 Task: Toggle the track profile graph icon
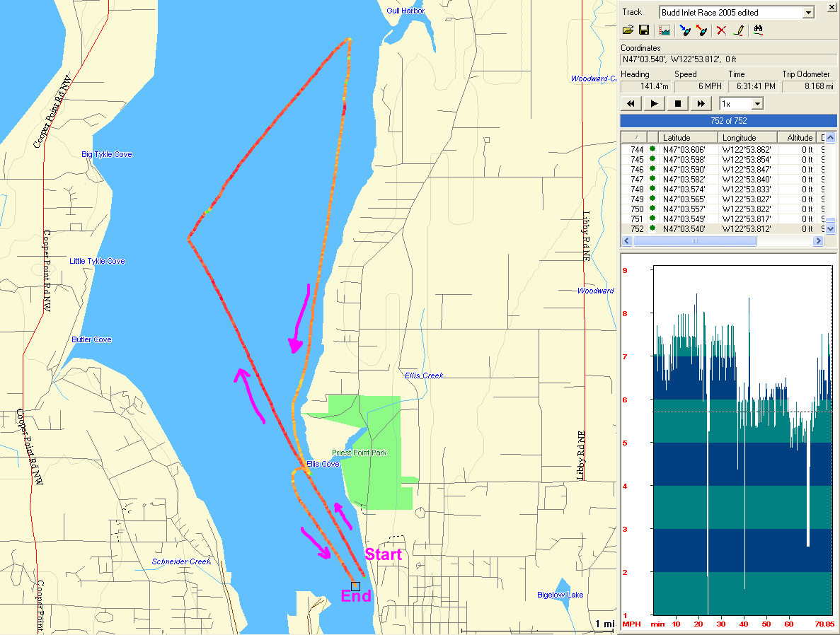[x=664, y=30]
